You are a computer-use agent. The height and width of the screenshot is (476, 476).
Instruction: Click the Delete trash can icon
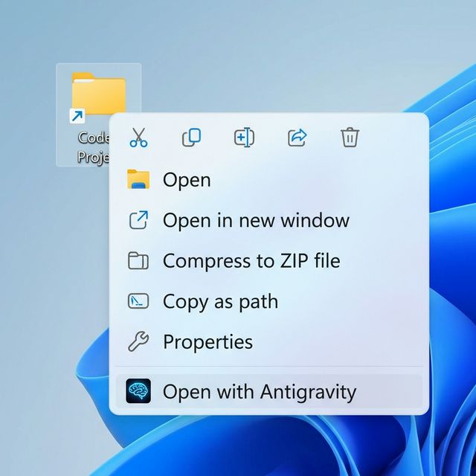(350, 138)
